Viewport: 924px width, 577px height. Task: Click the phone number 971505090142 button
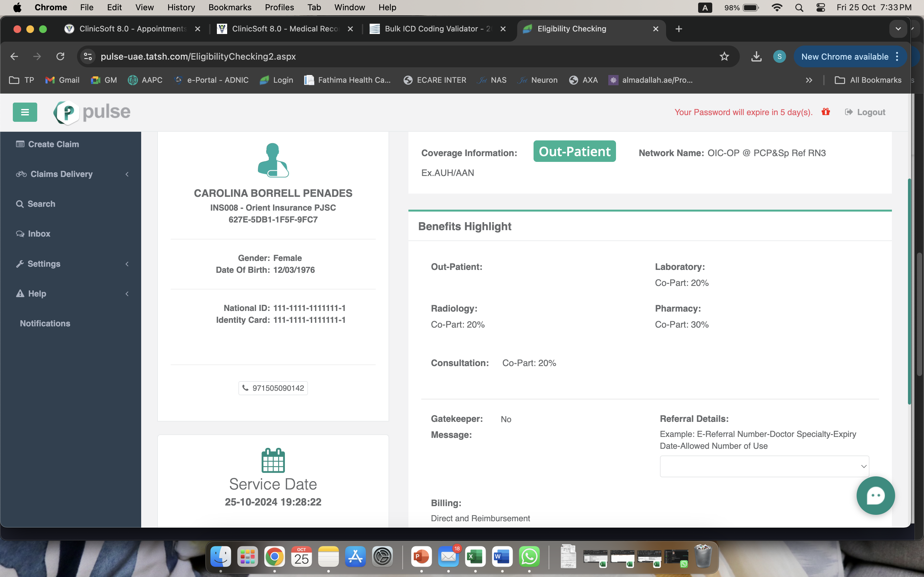pyautogui.click(x=273, y=388)
